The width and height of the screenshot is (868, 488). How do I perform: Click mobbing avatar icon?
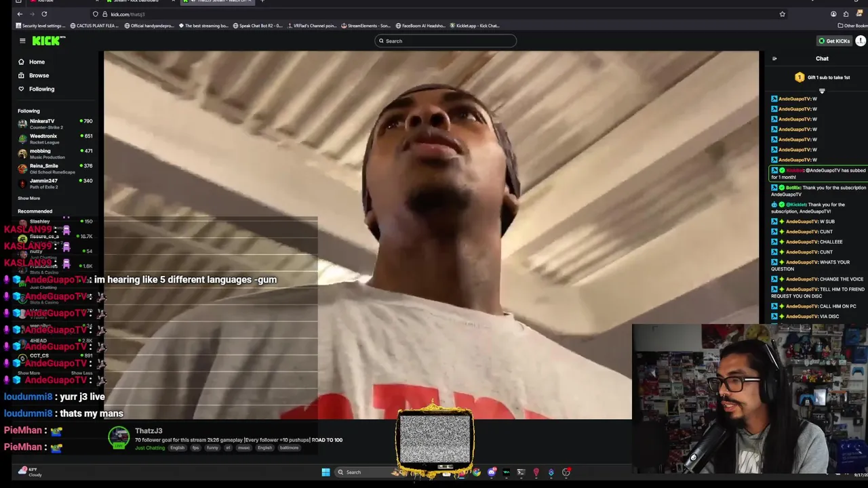22,154
